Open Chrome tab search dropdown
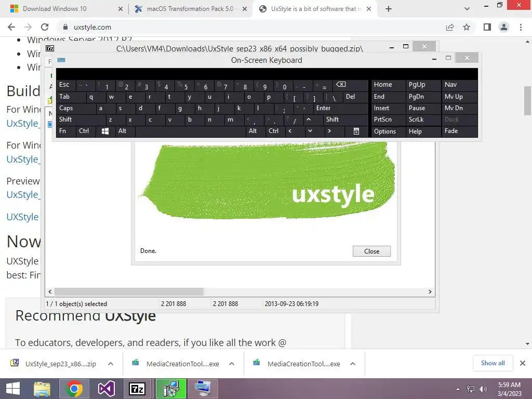 coord(467,9)
